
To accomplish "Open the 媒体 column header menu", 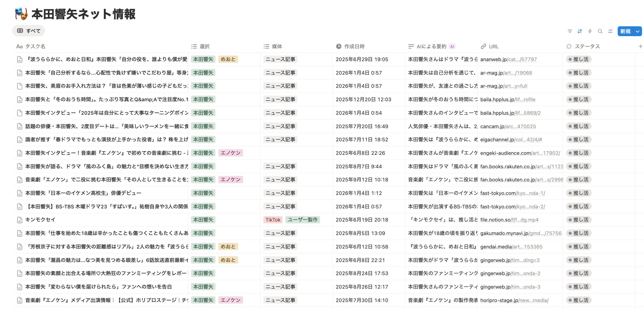I will (277, 46).
